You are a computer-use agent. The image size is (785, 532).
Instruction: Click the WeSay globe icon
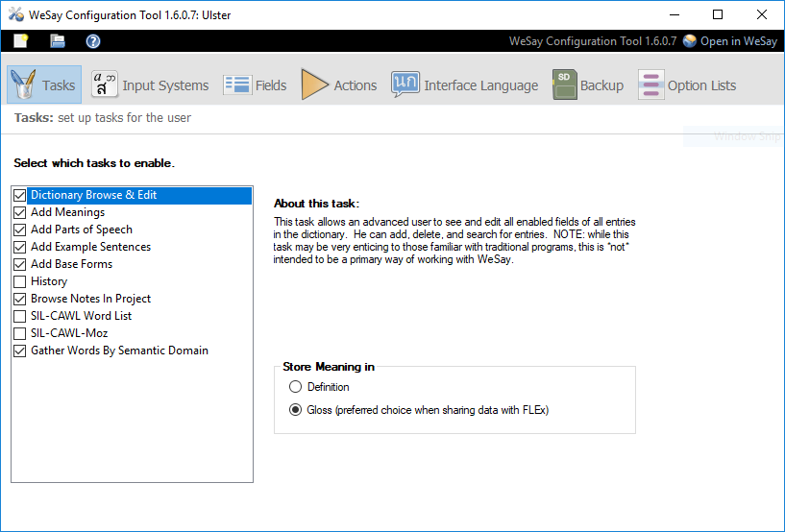pos(689,41)
